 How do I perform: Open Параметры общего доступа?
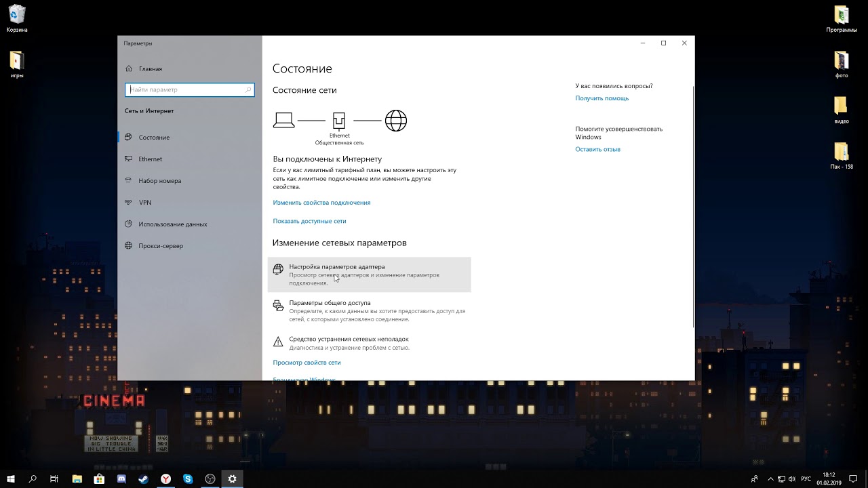pos(369,310)
